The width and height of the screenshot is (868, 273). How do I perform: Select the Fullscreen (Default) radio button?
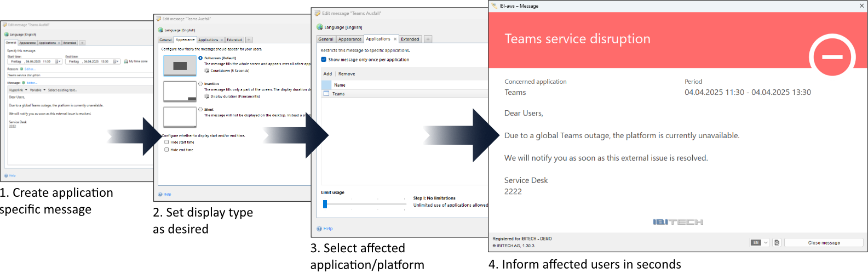tap(200, 58)
